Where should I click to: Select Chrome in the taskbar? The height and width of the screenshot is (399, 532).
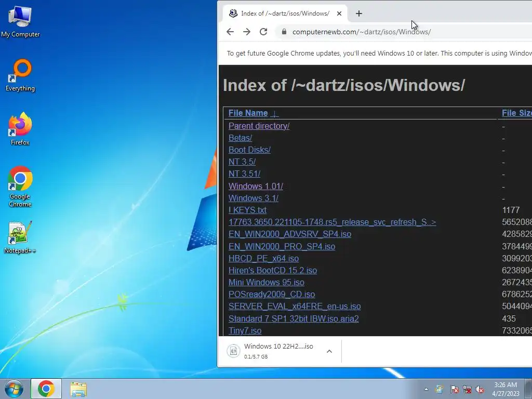(46, 389)
